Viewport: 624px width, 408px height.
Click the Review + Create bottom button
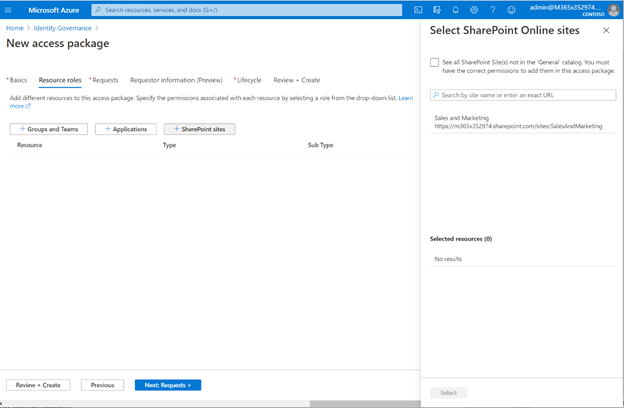coord(38,385)
